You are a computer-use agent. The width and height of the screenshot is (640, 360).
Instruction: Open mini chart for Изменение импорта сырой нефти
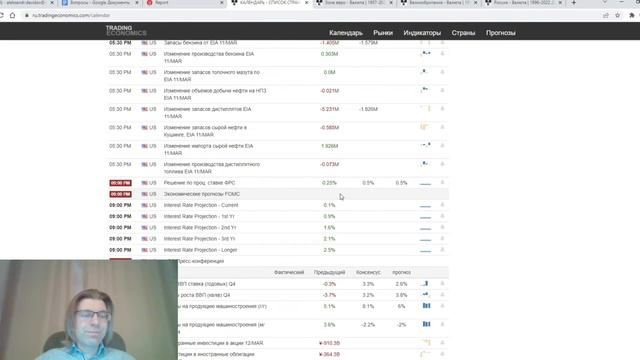(x=425, y=145)
